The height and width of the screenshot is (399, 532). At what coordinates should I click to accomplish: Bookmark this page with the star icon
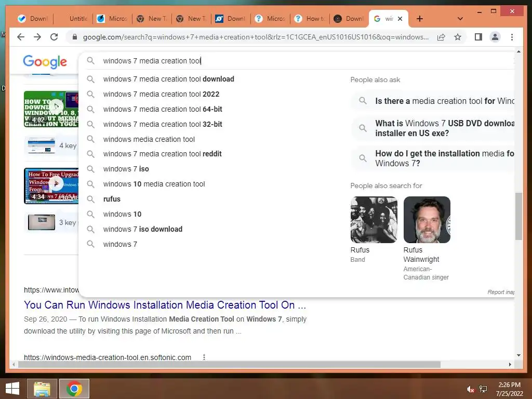coord(458,37)
